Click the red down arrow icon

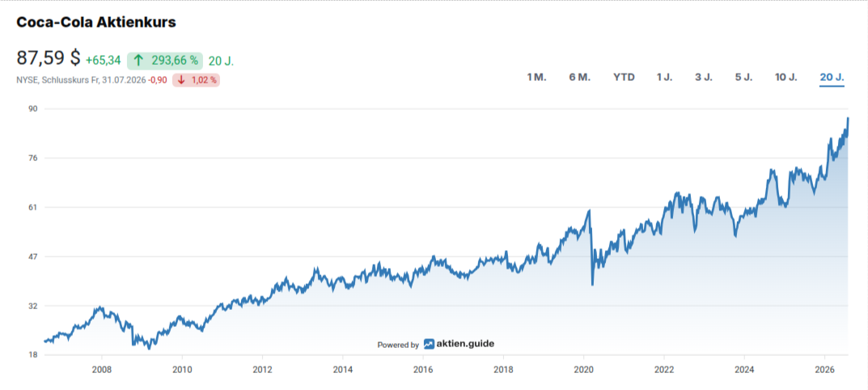181,80
